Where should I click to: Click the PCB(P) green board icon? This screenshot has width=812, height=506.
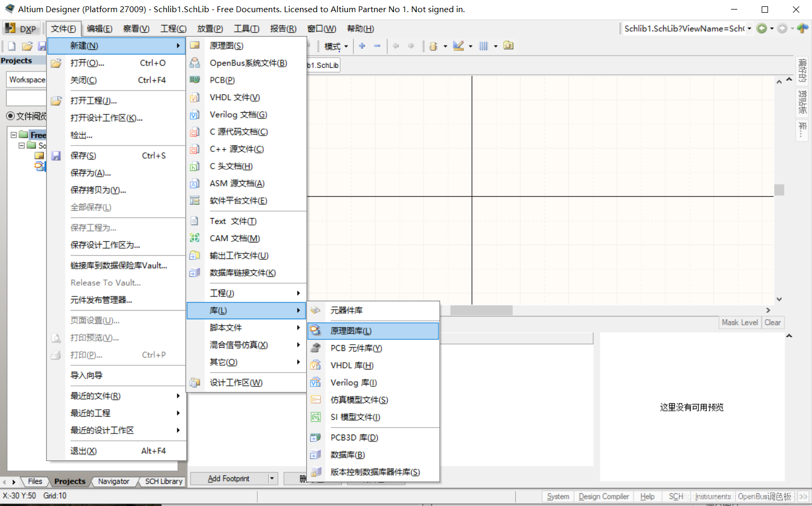tap(195, 80)
